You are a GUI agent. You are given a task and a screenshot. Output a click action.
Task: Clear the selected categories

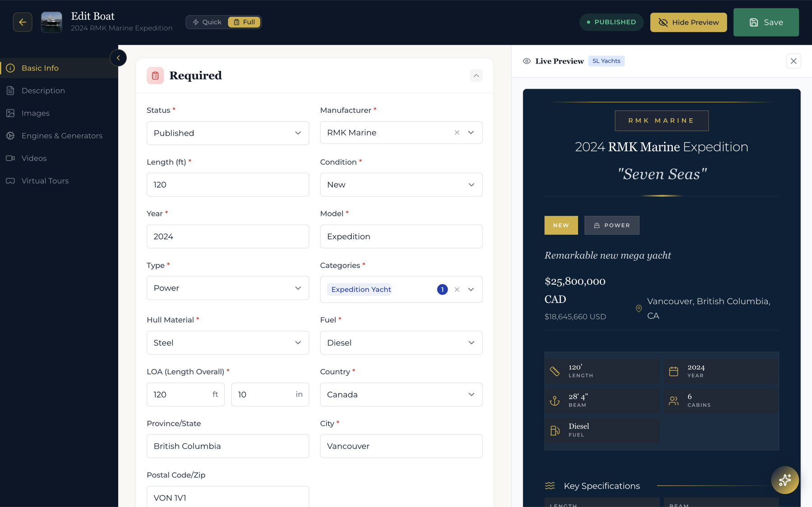(x=457, y=289)
